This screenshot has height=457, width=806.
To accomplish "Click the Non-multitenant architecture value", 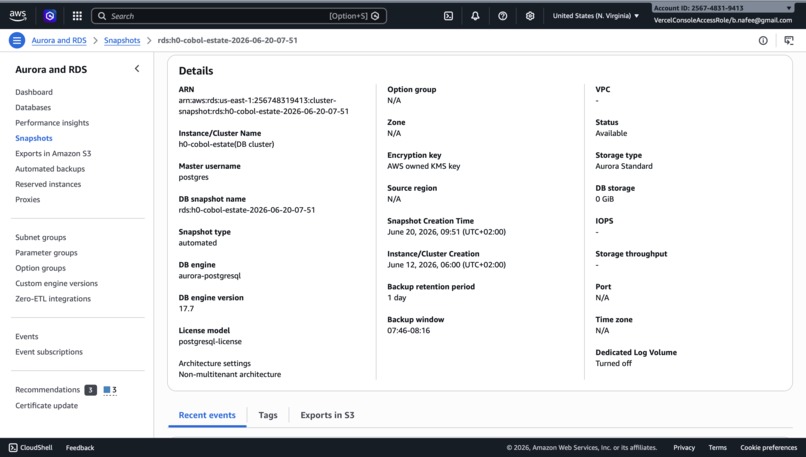I will coord(230,375).
